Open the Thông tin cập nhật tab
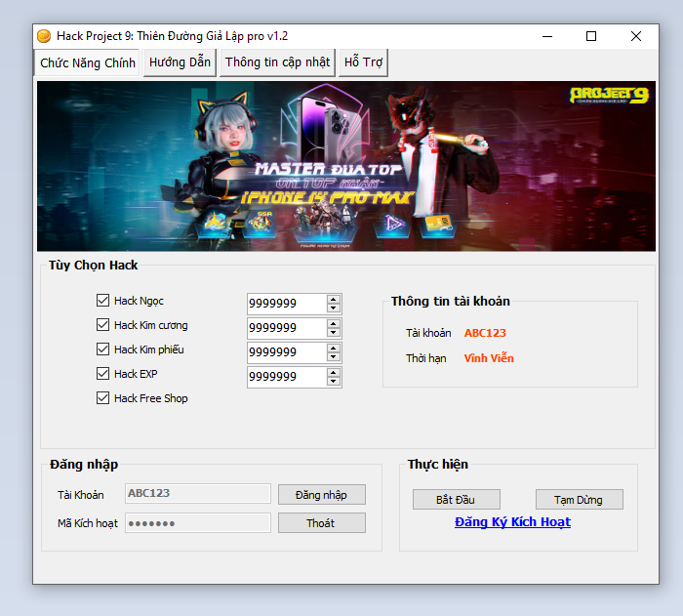 277,62
